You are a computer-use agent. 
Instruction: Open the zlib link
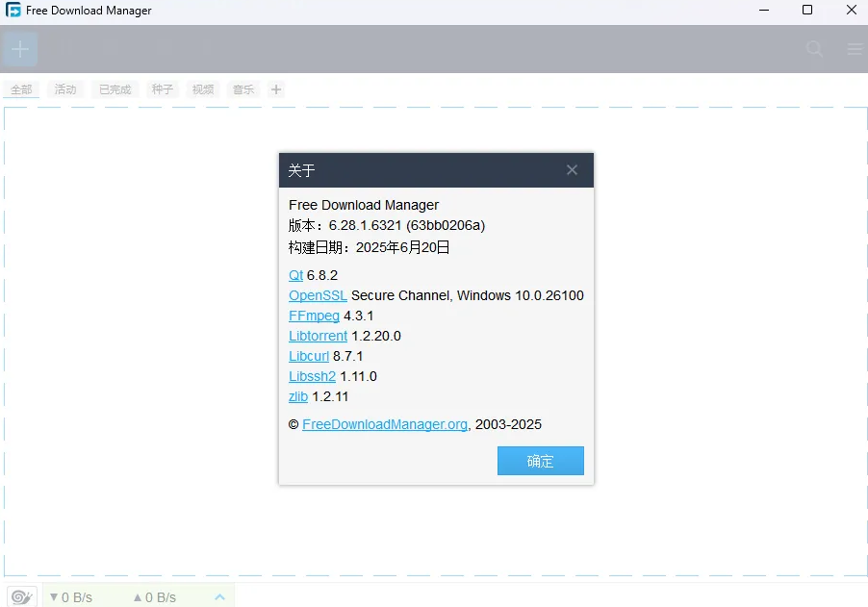pos(297,396)
